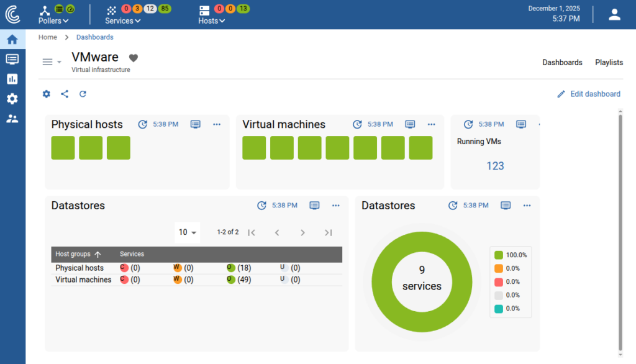Click the share dashboard icon
The height and width of the screenshot is (364, 636).
coord(65,94)
